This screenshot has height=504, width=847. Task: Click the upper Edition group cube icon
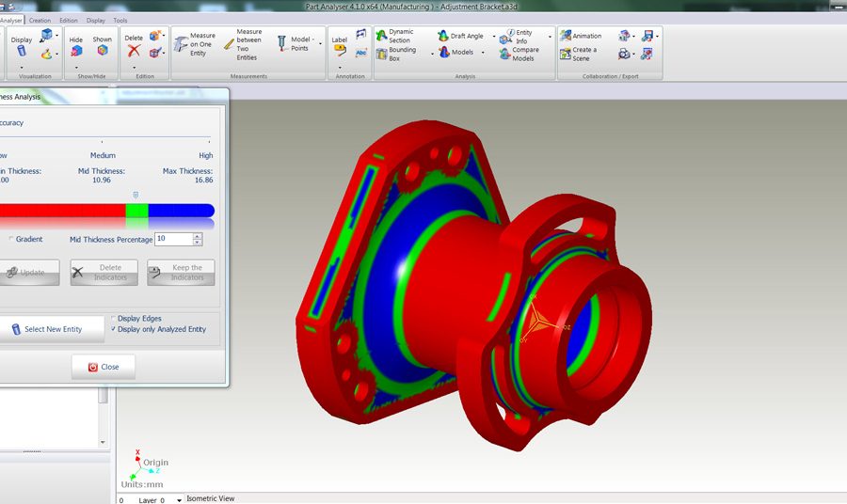click(x=155, y=36)
